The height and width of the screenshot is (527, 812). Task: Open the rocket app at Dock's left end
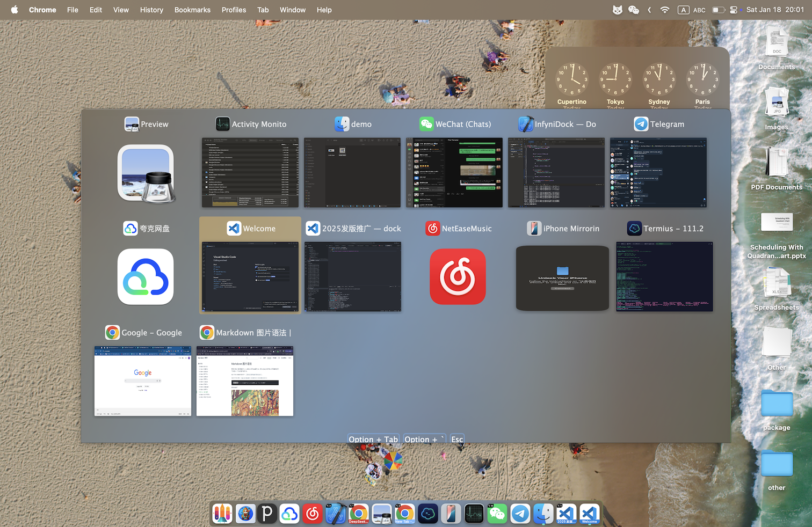tap(222, 514)
